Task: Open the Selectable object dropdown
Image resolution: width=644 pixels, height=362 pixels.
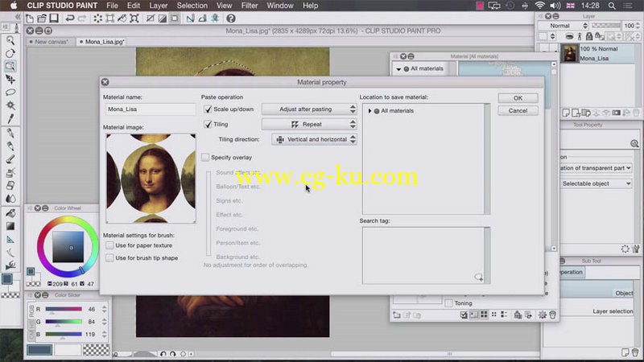Action: 597,183
